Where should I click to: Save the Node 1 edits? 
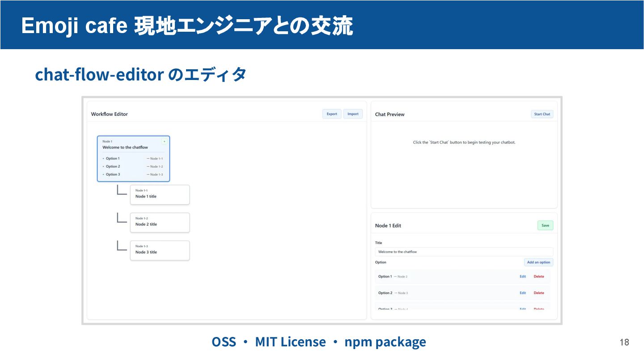click(545, 225)
